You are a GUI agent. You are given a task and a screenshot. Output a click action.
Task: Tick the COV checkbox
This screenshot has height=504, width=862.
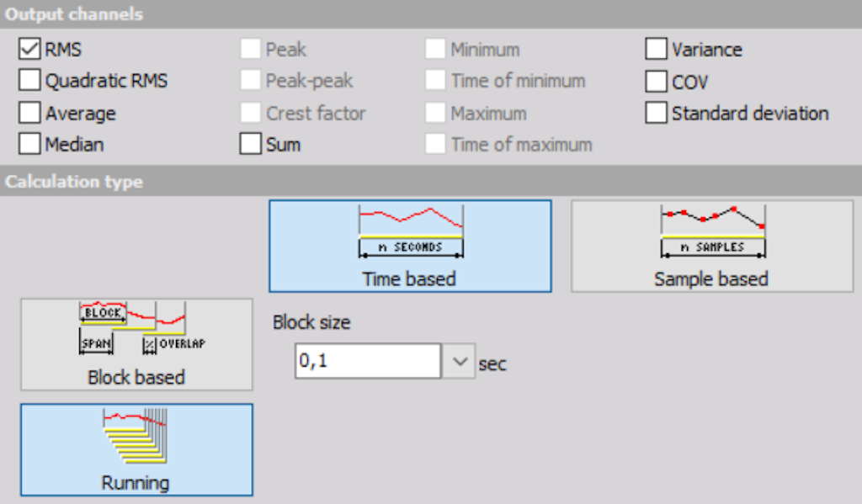656,82
